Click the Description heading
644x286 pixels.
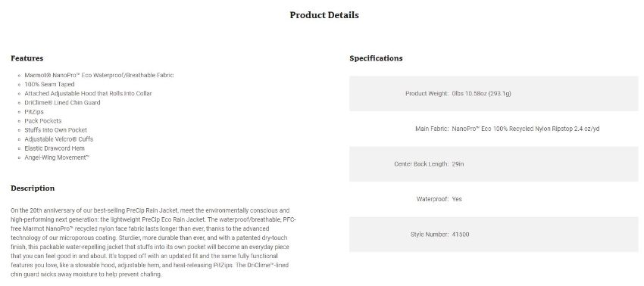tap(33, 188)
